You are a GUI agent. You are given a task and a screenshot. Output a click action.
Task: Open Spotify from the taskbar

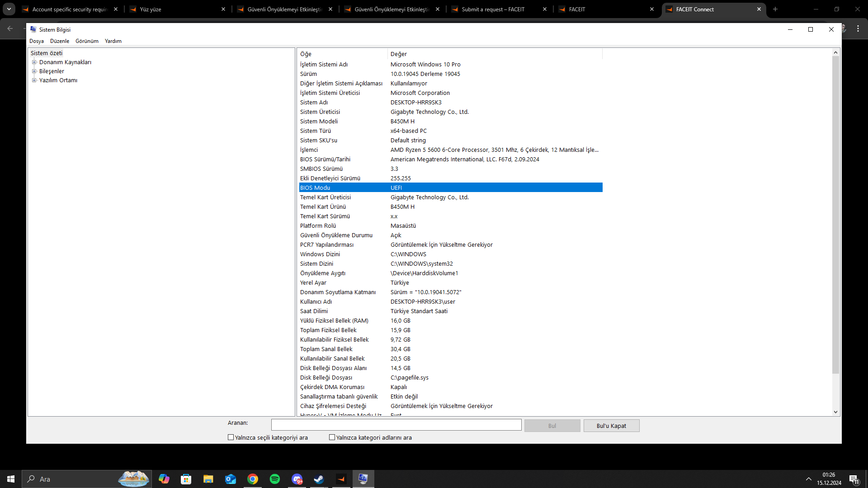[x=274, y=479]
